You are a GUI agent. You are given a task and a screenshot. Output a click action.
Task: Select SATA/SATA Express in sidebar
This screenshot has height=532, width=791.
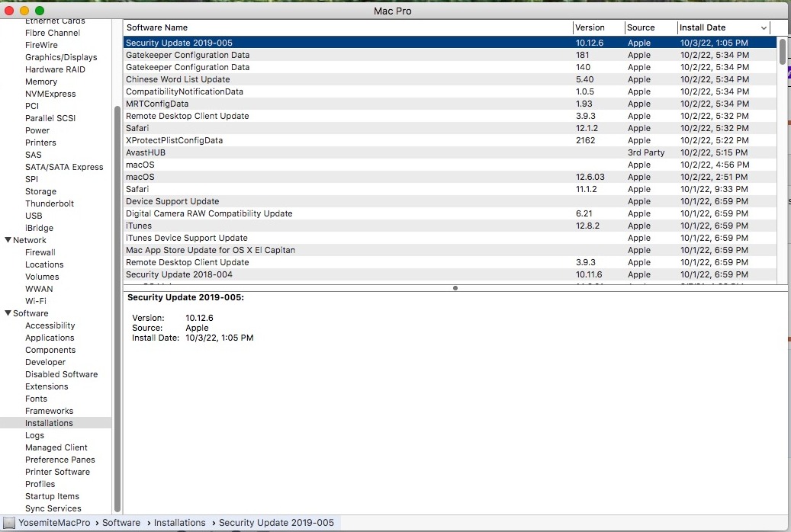[x=64, y=167]
